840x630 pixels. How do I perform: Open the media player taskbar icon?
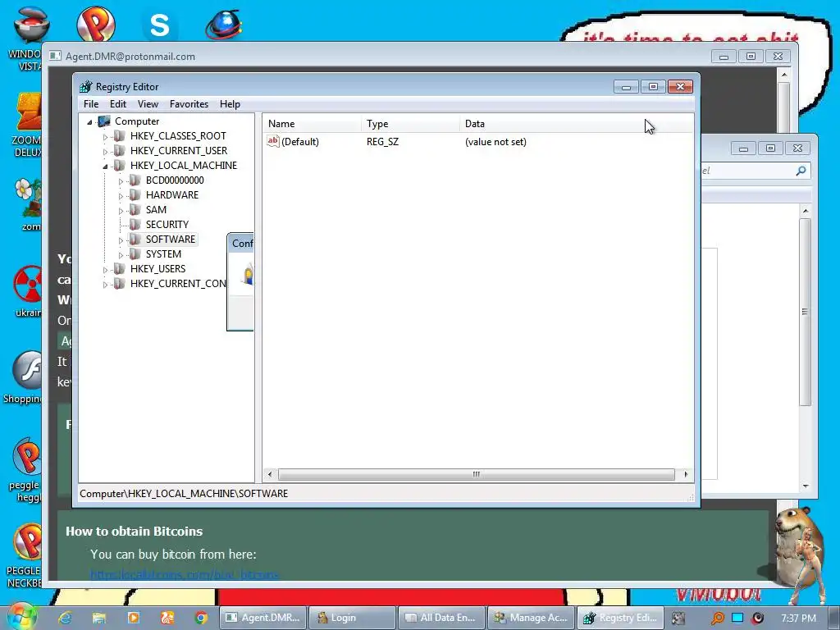point(134,618)
